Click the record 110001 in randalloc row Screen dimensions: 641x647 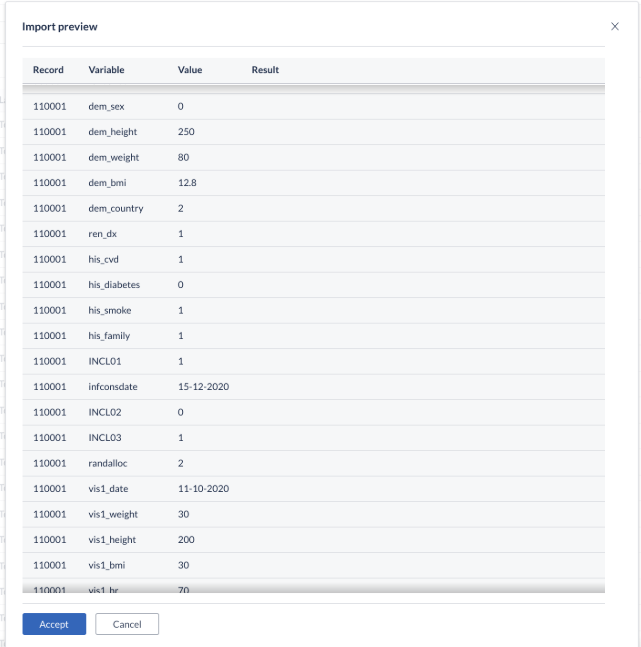(x=50, y=463)
